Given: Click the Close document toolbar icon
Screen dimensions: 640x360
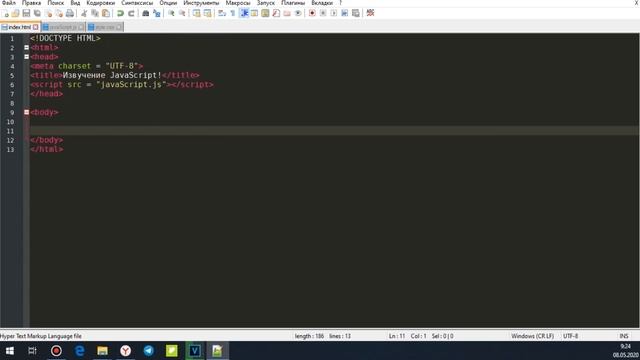Looking at the screenshot, I should pyautogui.click(x=48, y=13).
